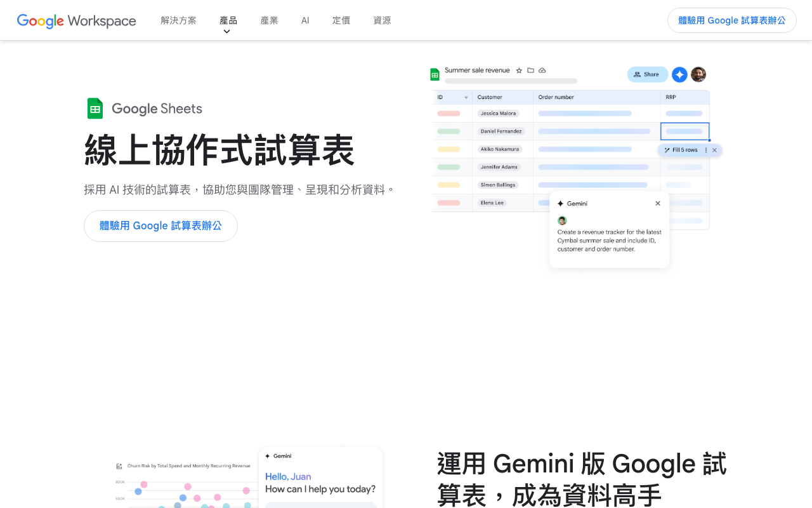Click the RRP column header

pos(671,97)
